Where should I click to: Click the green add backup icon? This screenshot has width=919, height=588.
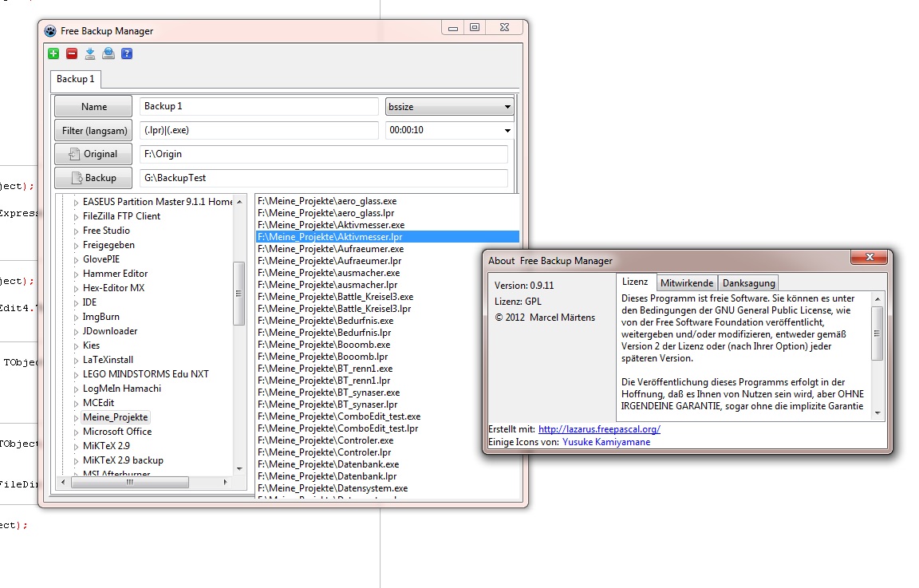pos(53,53)
